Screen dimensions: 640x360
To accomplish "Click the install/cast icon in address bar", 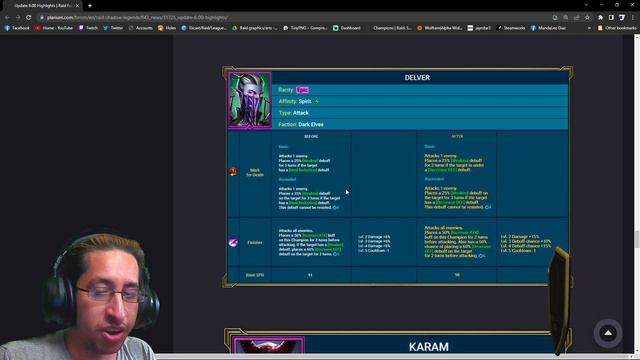I will coord(555,18).
